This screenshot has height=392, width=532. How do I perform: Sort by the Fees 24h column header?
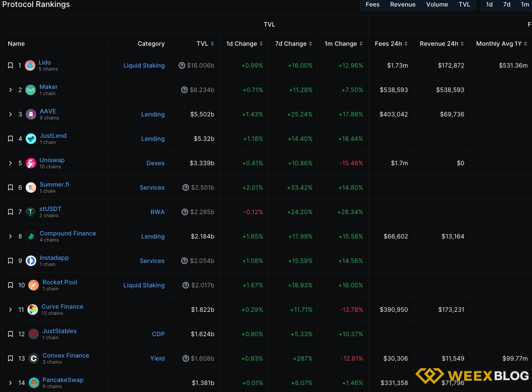click(x=391, y=44)
